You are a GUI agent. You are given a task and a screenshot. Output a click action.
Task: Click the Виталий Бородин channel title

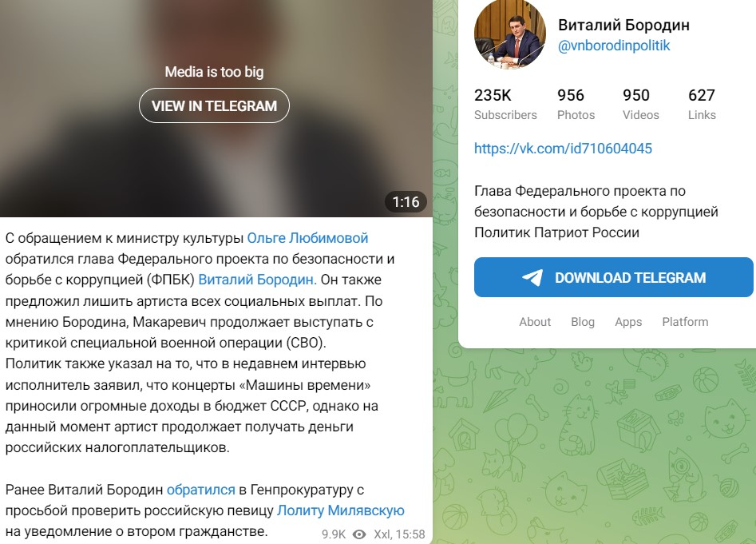(x=623, y=25)
